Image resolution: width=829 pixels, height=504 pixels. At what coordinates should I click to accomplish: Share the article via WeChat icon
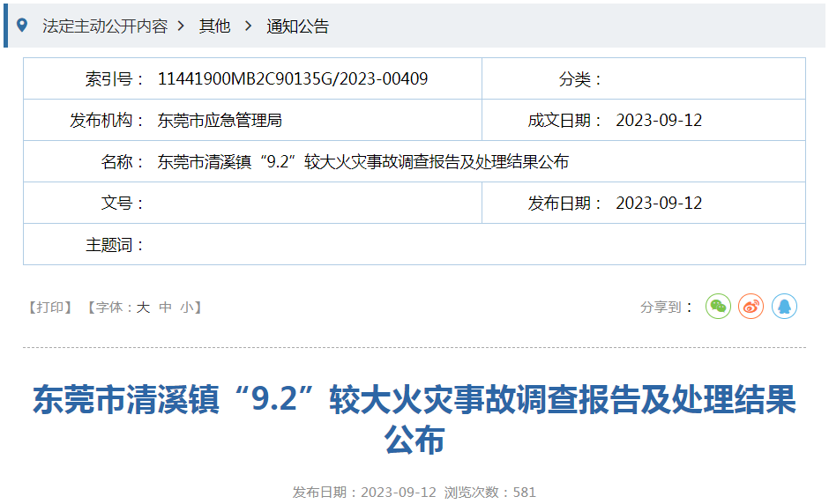point(718,307)
